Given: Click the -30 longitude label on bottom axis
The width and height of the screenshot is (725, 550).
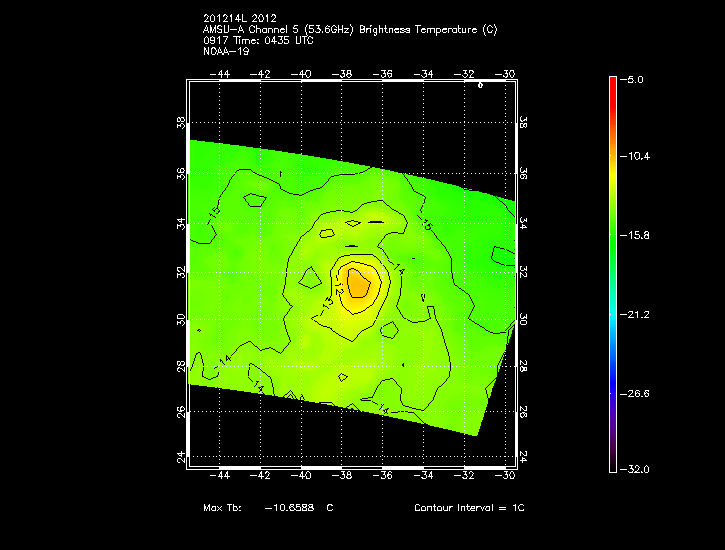Looking at the screenshot, I should 506,478.
